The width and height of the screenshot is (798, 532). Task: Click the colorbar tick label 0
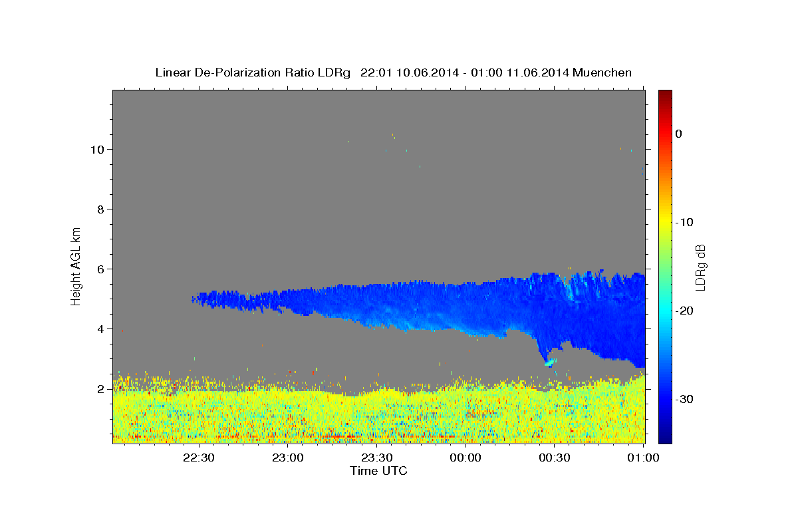[678, 134]
